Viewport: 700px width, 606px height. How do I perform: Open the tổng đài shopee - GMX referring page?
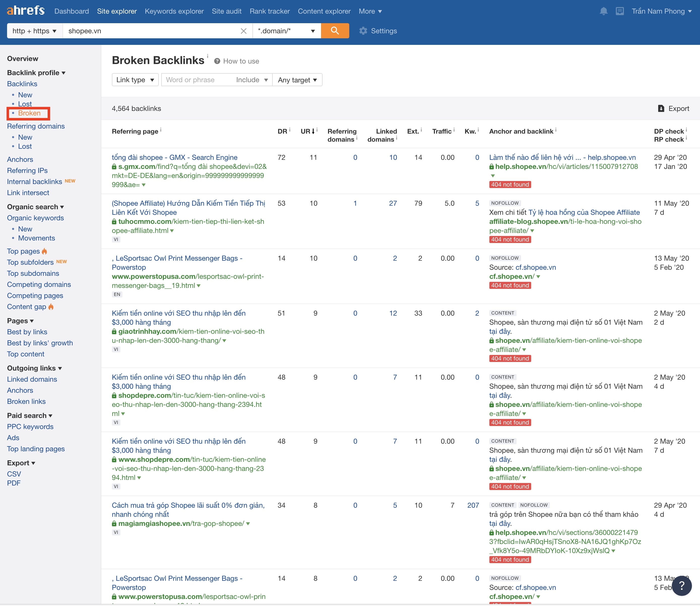pos(174,157)
